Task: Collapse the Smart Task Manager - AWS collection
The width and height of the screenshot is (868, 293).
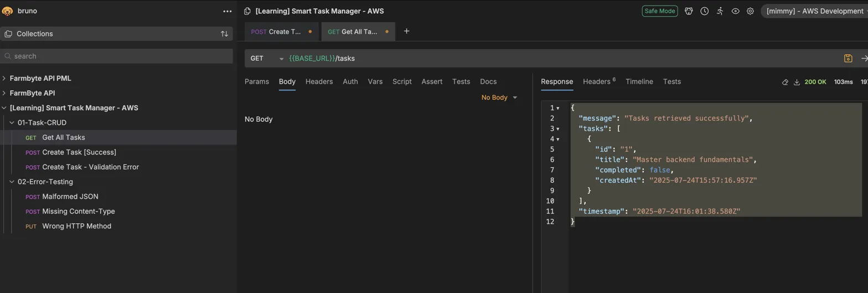Action: (x=4, y=107)
